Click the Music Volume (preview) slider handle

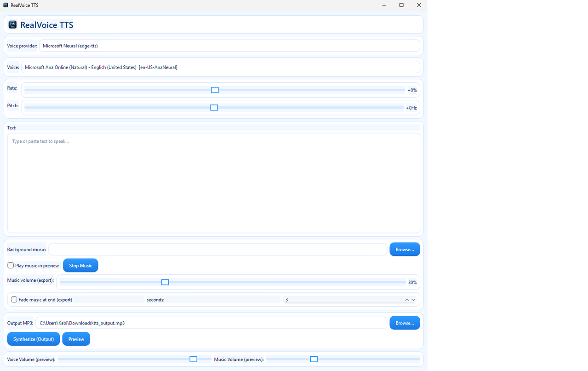[x=314, y=359]
